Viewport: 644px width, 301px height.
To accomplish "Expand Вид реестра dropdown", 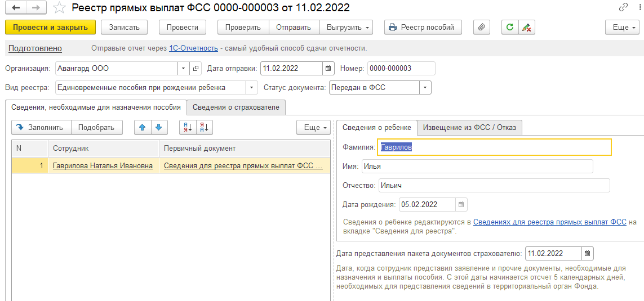I will click(251, 87).
